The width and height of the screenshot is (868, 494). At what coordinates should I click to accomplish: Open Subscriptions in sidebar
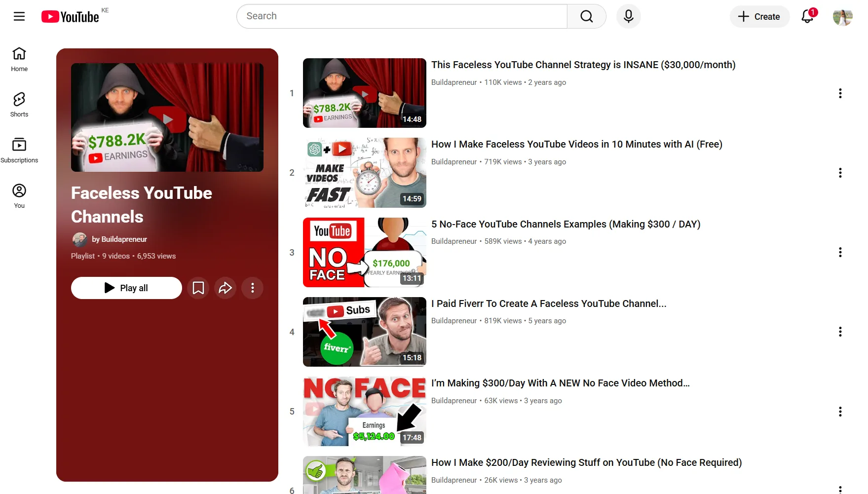[19, 151]
